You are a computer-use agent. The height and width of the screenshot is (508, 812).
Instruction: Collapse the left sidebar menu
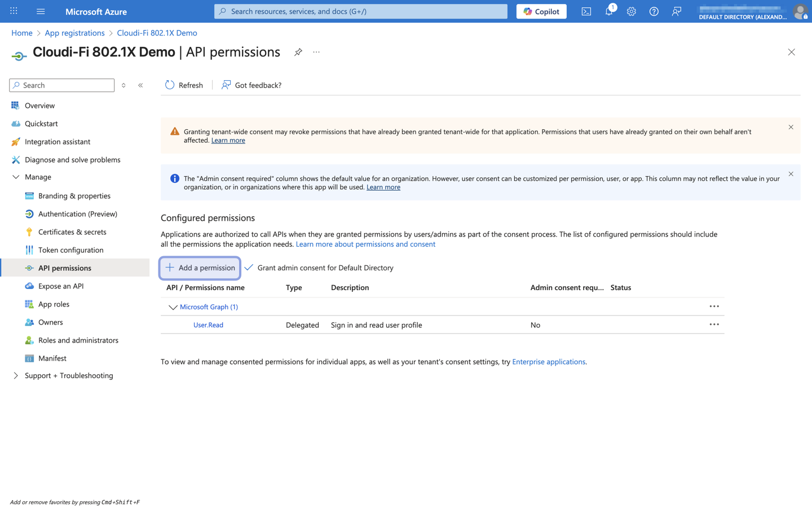[x=140, y=85]
